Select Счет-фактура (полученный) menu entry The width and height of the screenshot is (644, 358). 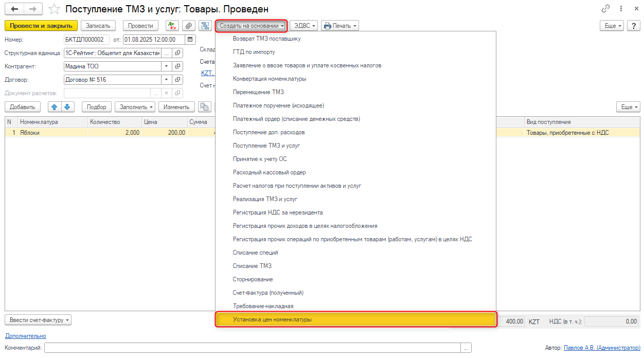(x=268, y=293)
